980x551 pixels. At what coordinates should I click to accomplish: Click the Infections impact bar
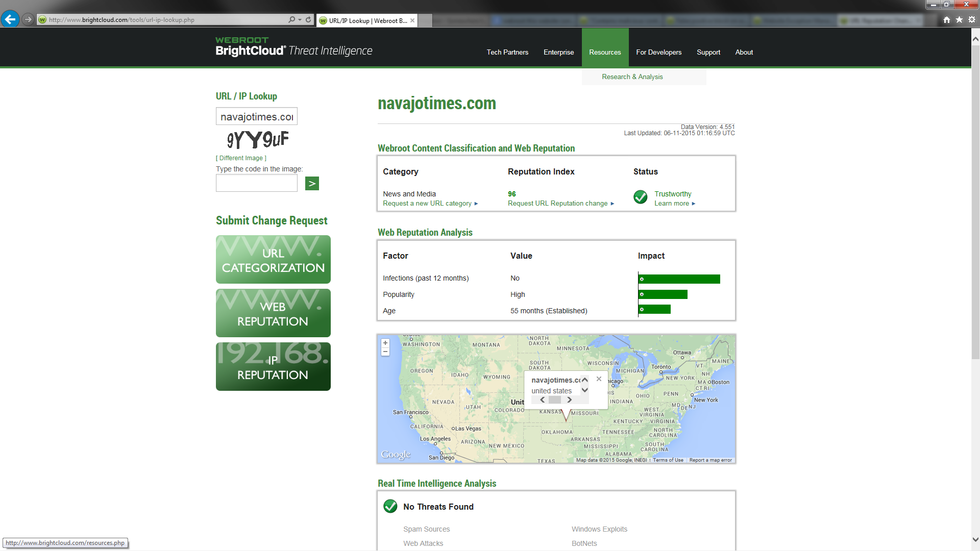pos(679,279)
